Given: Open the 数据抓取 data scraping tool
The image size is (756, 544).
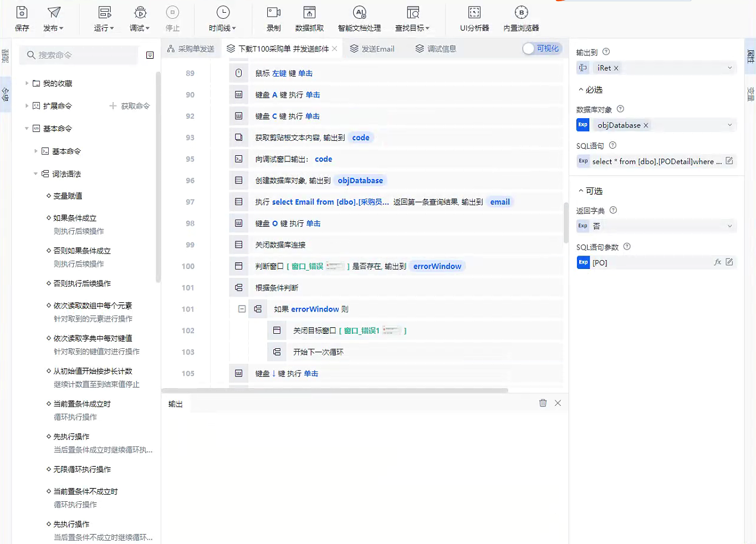Looking at the screenshot, I should pos(309,18).
